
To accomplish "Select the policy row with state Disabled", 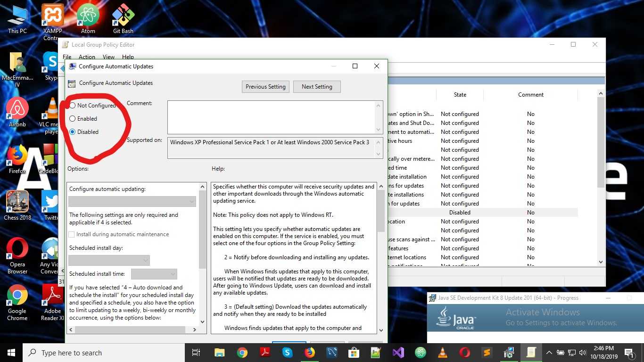I will [482, 213].
